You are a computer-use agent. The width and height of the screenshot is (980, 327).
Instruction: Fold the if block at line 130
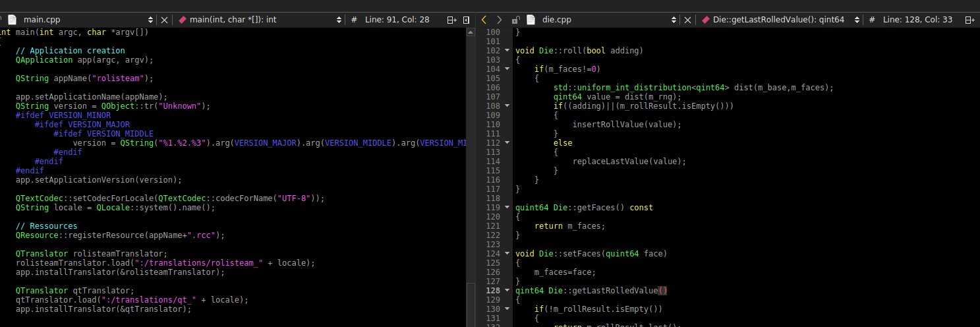(x=507, y=309)
